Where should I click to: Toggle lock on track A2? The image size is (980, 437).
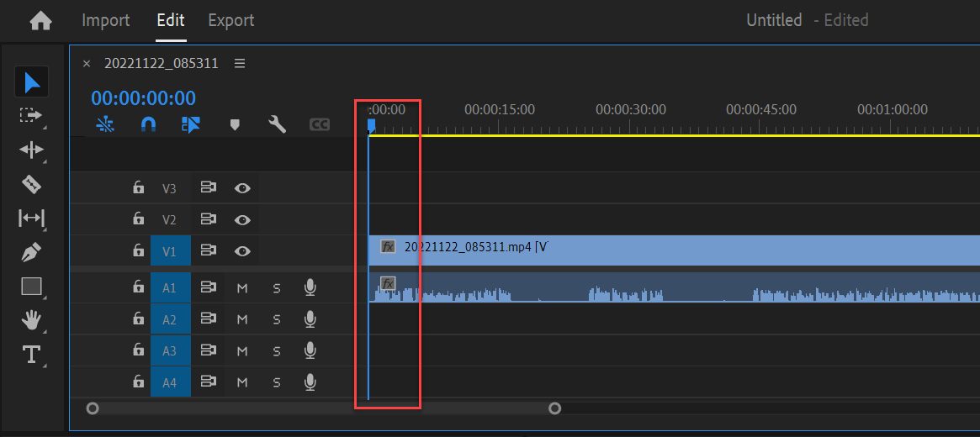coord(138,319)
